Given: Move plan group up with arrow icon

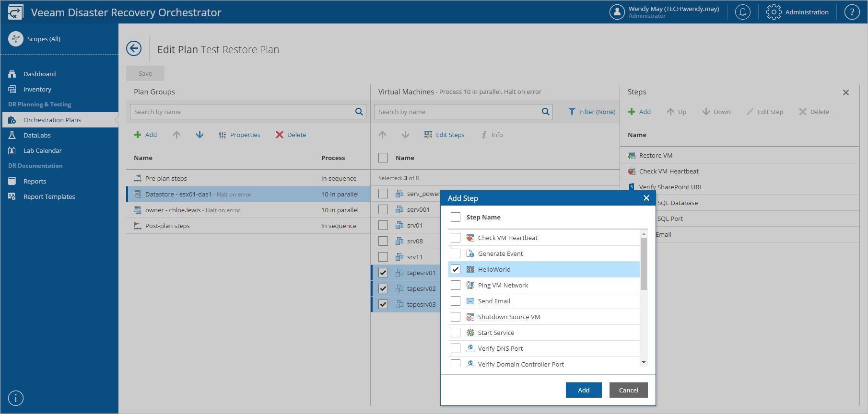Looking at the screenshot, I should point(176,135).
